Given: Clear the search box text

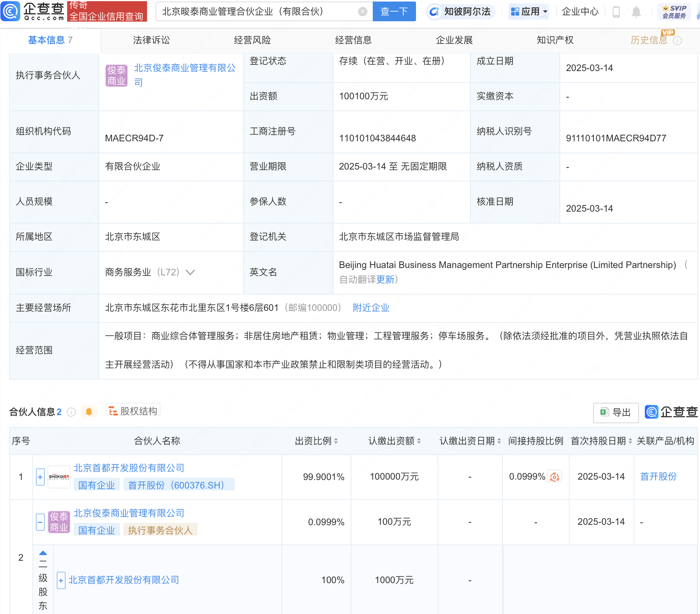Looking at the screenshot, I should (x=362, y=12).
